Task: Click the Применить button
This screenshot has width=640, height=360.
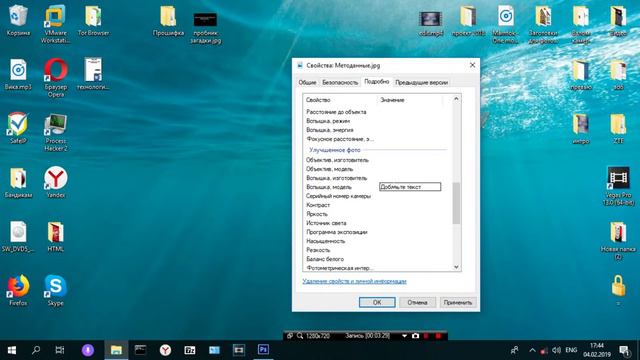Action: [458, 302]
